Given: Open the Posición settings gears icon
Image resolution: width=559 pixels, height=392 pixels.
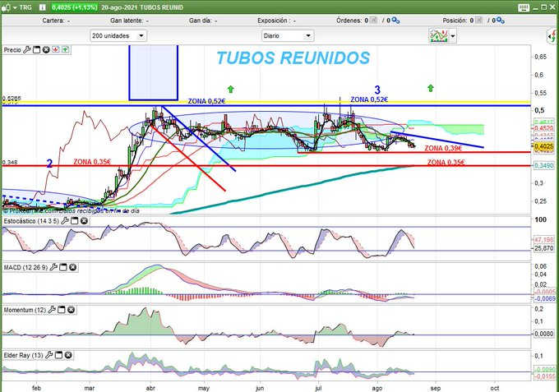Looking at the screenshot, I should [x=501, y=21].
